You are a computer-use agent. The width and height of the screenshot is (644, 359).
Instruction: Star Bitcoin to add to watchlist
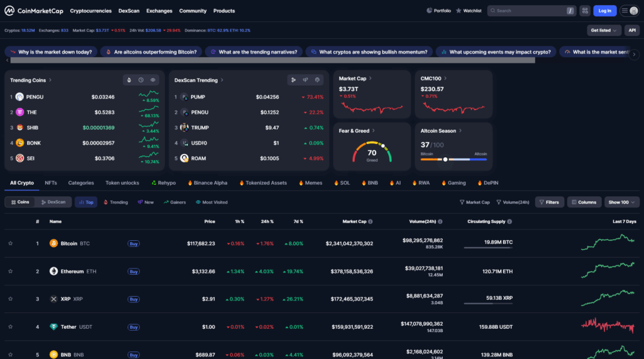click(10, 243)
